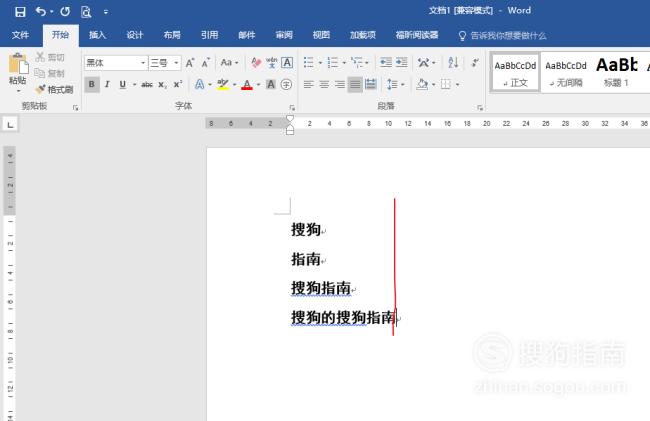Screen dimensions: 650x421
Task: Insert an enclosed character with the circled 字 icon
Action: 286,85
